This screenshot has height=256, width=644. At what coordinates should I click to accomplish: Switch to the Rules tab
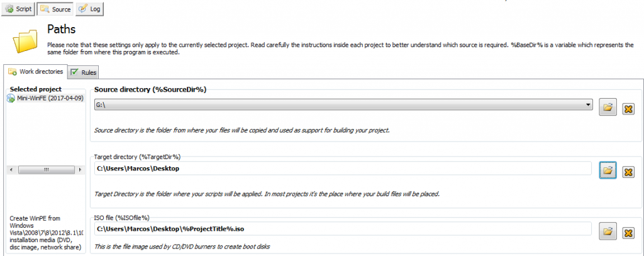(x=83, y=73)
